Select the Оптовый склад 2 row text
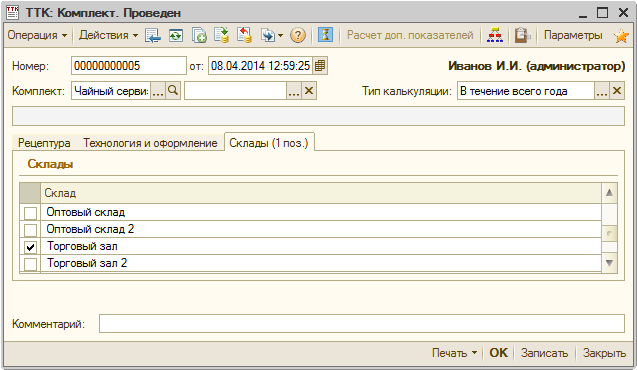This screenshot has height=370, width=637. (90, 229)
